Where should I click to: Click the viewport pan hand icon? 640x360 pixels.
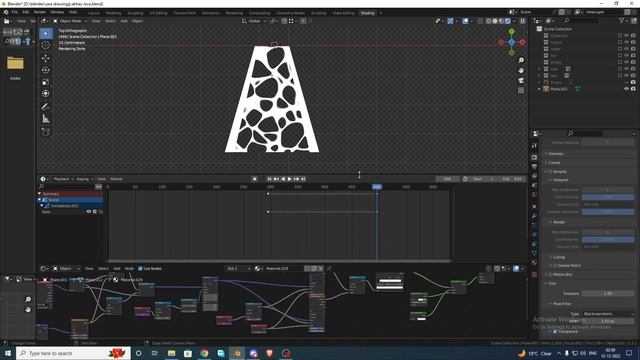(x=521, y=71)
